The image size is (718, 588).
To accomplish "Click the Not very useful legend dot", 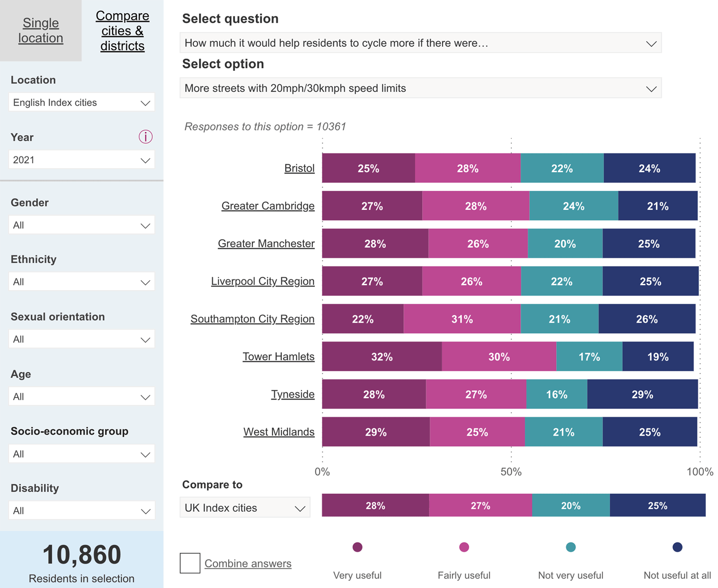I will 570,547.
